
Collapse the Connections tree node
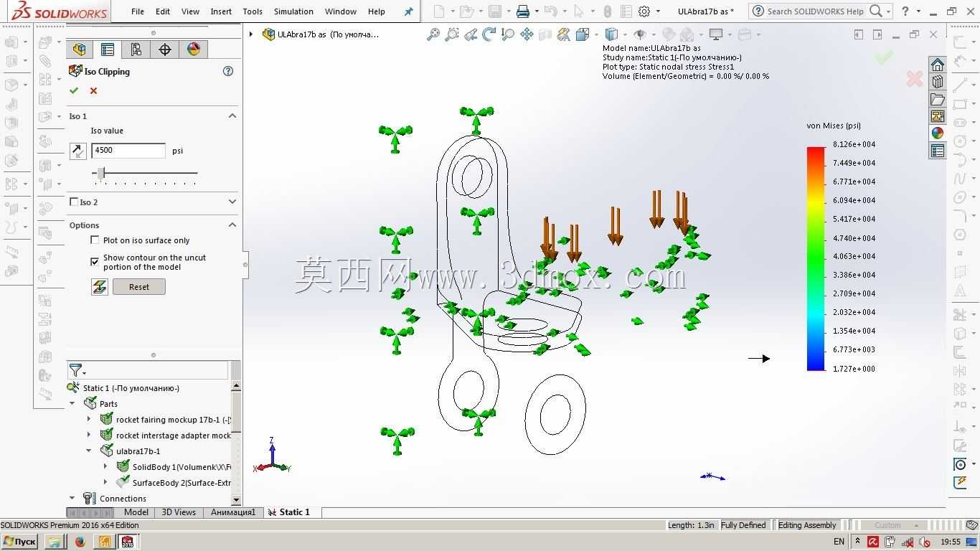(72, 498)
